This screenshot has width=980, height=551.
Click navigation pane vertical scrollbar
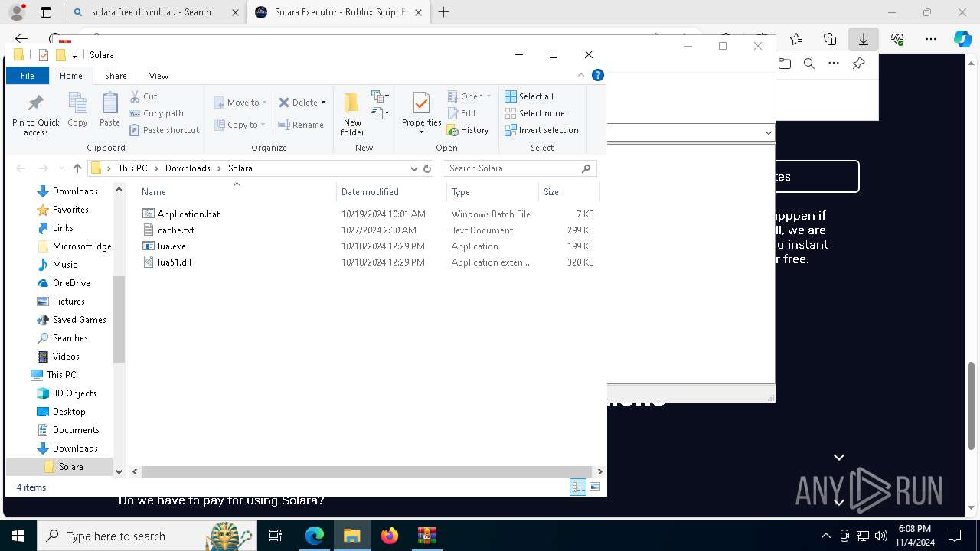119,318
